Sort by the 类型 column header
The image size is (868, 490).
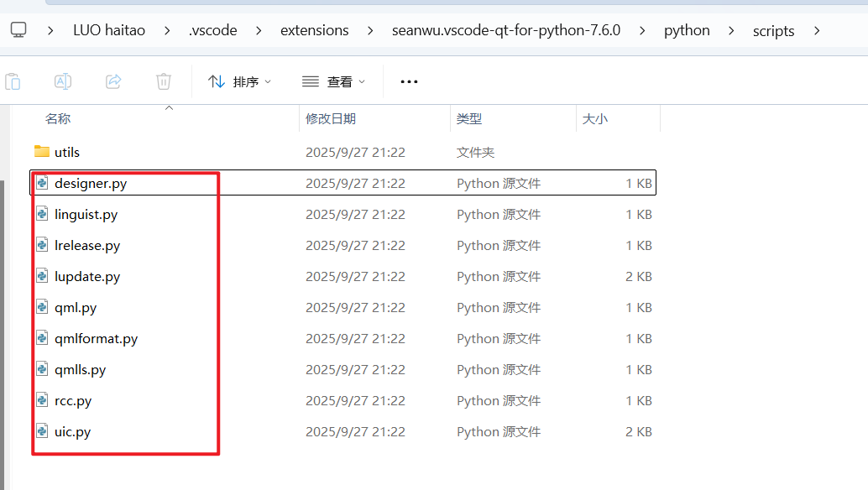469,119
